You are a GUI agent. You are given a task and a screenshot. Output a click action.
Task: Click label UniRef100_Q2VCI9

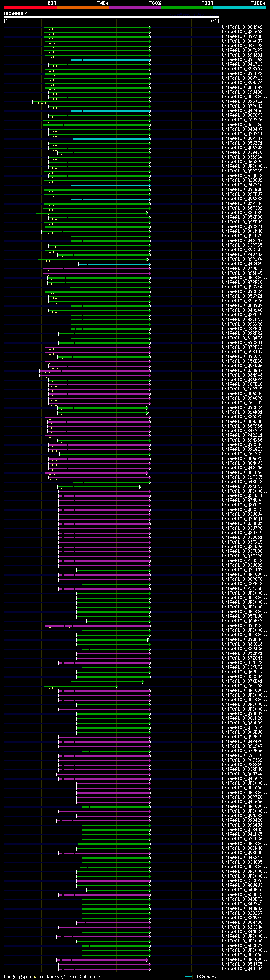[x=242, y=315]
